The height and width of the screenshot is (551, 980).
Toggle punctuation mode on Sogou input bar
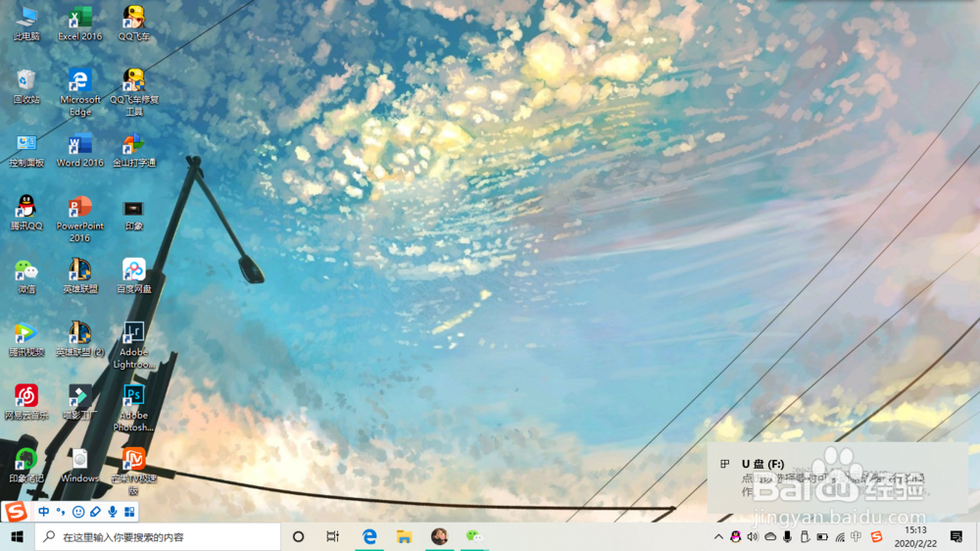[61, 512]
